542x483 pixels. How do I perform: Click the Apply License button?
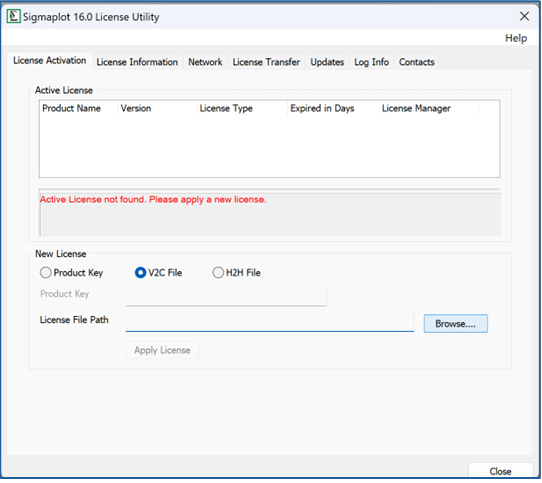click(162, 350)
